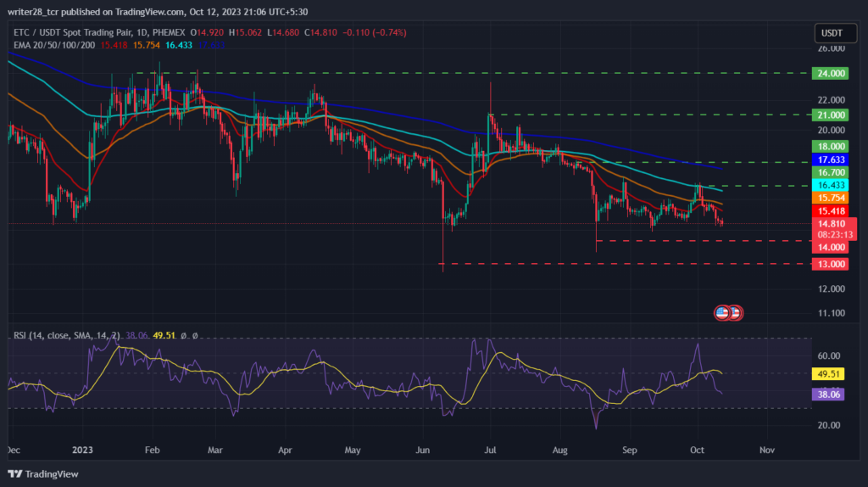Click the 60.00 RSI axis tick
The height and width of the screenshot is (487, 868).
tap(829, 355)
